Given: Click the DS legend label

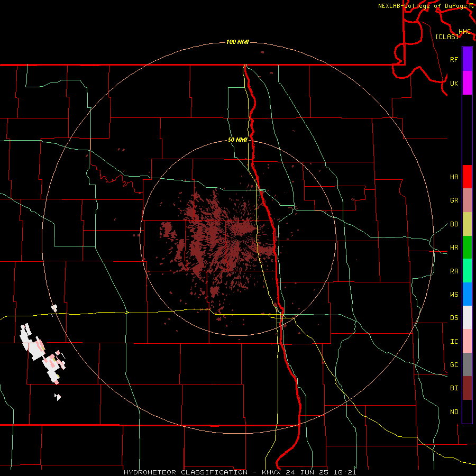Looking at the screenshot, I should click(x=454, y=317).
